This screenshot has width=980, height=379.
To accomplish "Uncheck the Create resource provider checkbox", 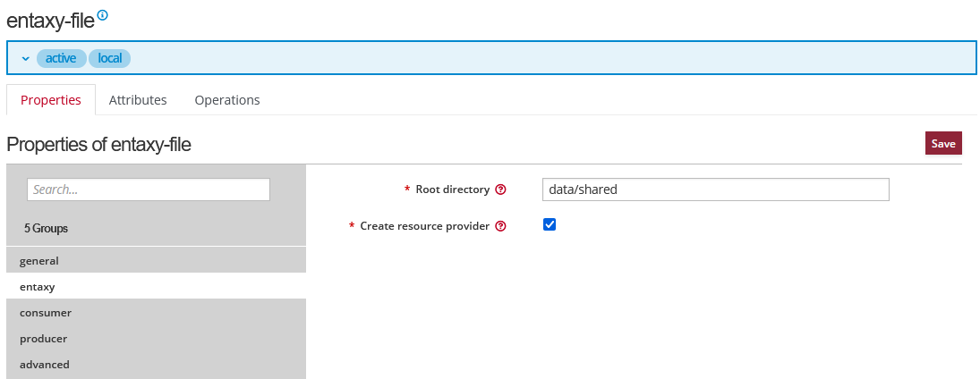I will point(550,224).
